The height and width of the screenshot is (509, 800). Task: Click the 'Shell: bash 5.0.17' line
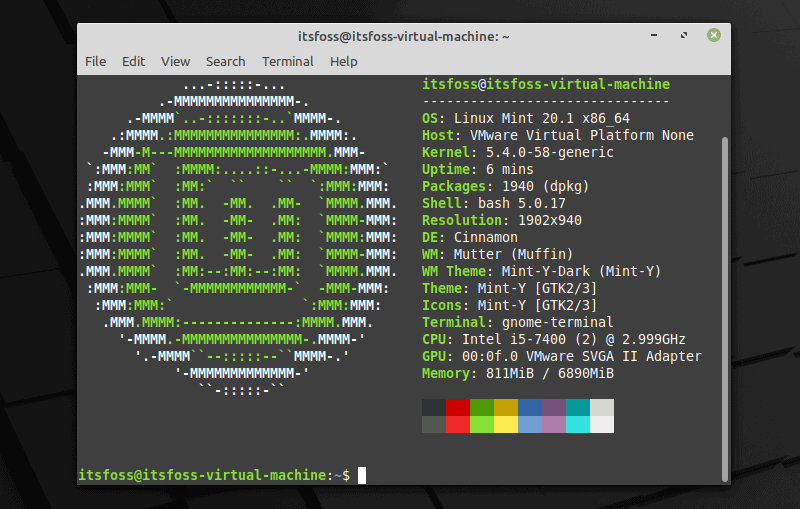point(494,203)
